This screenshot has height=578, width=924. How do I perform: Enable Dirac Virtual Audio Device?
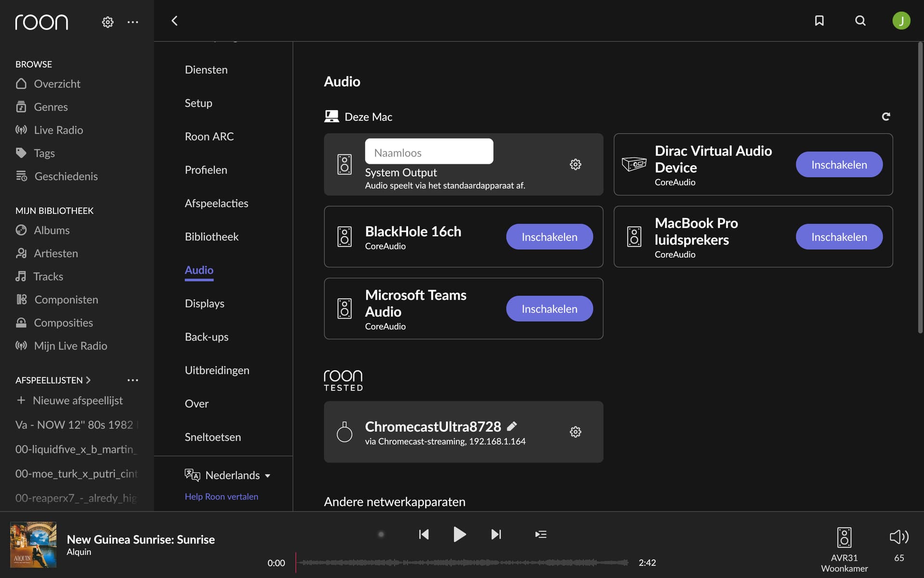839,165
